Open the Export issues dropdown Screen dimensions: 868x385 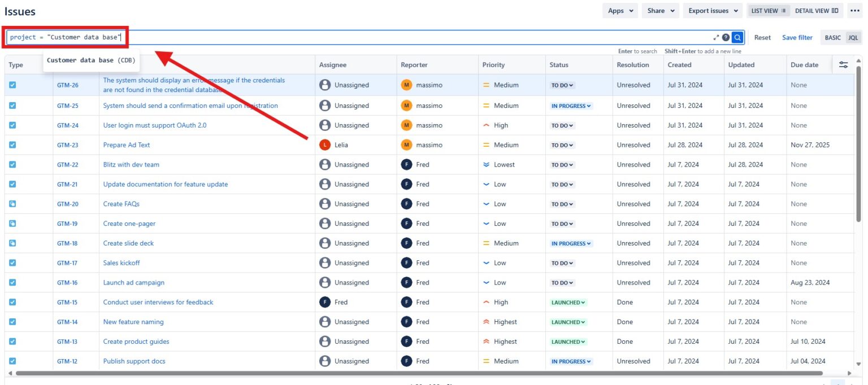click(x=712, y=10)
